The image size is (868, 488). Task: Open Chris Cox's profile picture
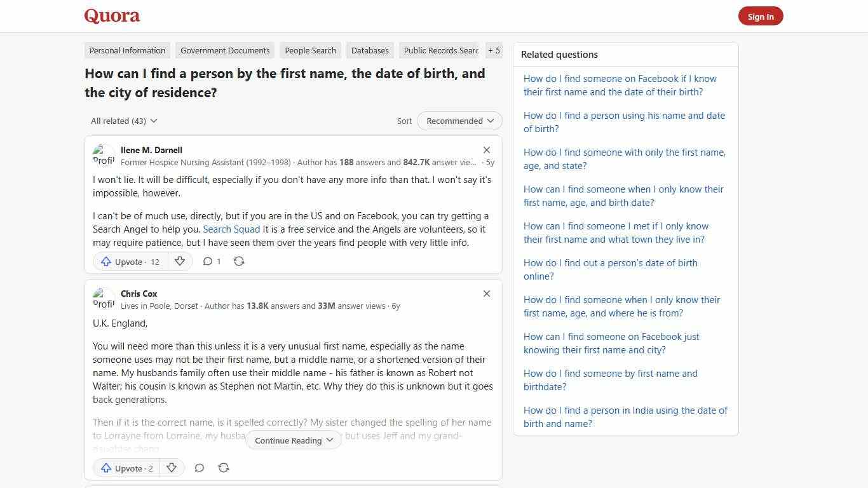(x=104, y=299)
